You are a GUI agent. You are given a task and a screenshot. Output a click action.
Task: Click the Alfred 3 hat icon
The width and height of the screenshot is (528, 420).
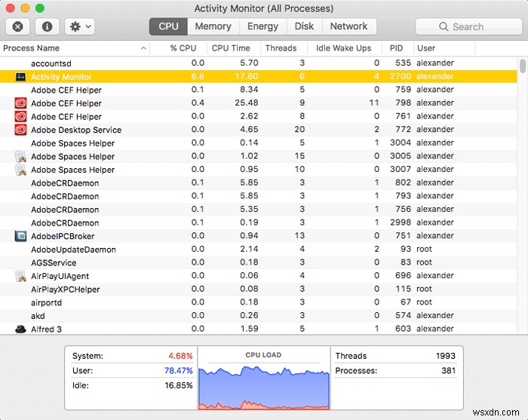tap(21, 329)
